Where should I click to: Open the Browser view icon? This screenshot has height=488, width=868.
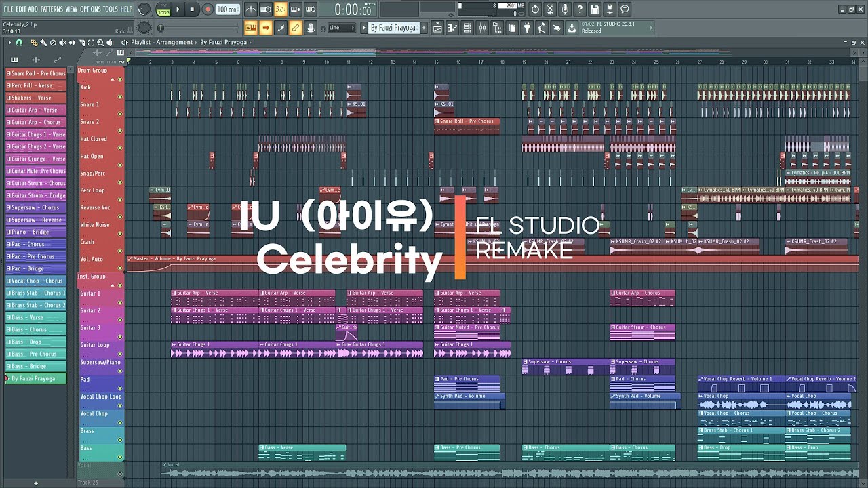[x=497, y=28]
